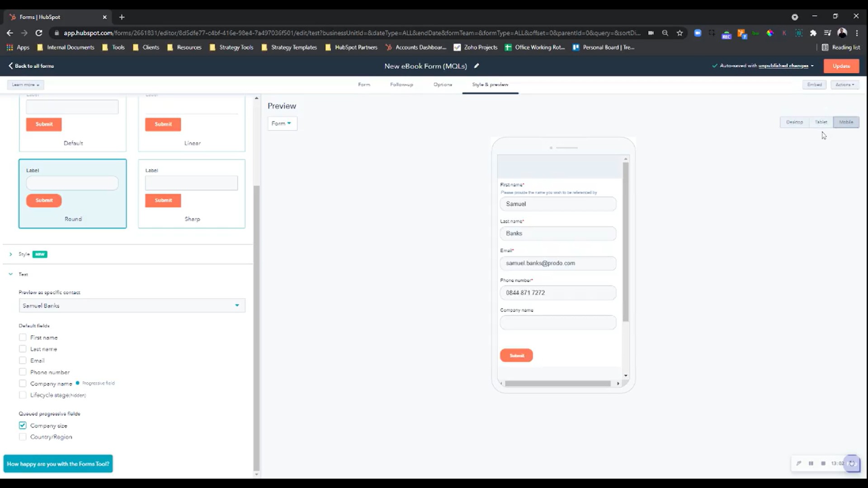Viewport: 868px width, 488px height.
Task: Bookmark the page with the star icon
Action: click(680, 33)
